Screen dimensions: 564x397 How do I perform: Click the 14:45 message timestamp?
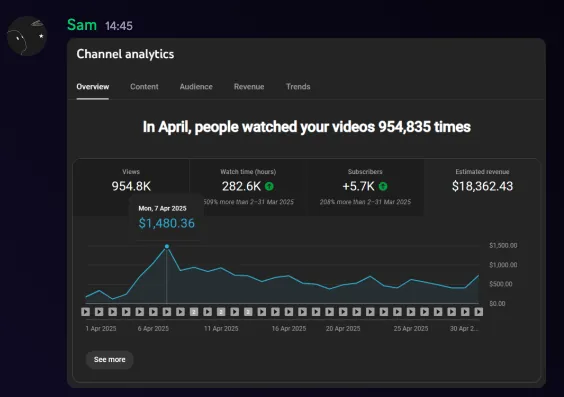point(119,26)
